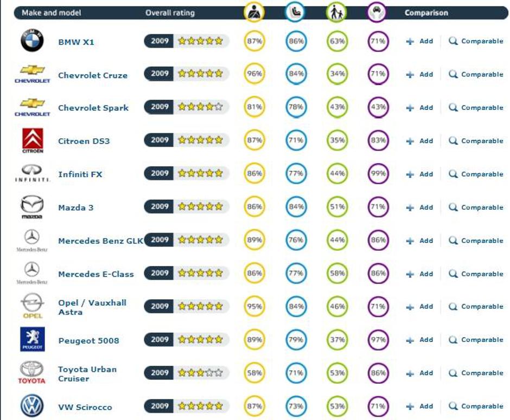View Comparable cars for Citroen DS3
Viewport: 510px width, 420px height.
(x=480, y=140)
